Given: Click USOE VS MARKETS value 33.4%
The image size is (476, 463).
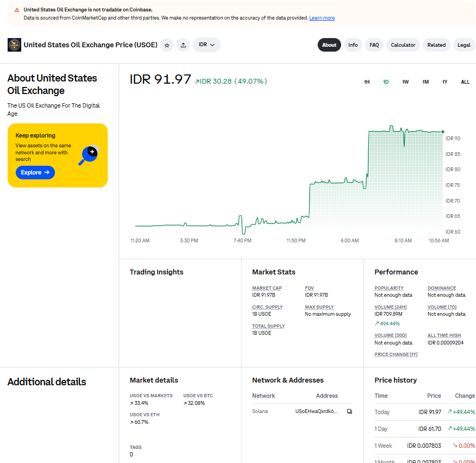Looking at the screenshot, I should click(139, 403).
